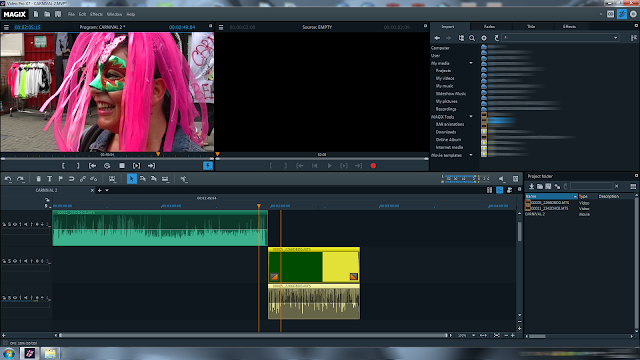Open the Window menu
Viewport: 640px width, 360px height.
click(114, 14)
